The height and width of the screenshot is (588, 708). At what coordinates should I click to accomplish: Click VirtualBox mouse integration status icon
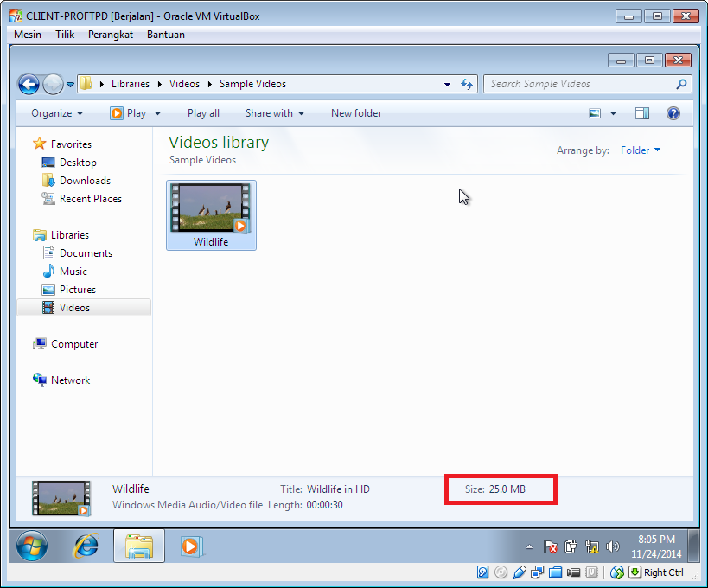616,572
